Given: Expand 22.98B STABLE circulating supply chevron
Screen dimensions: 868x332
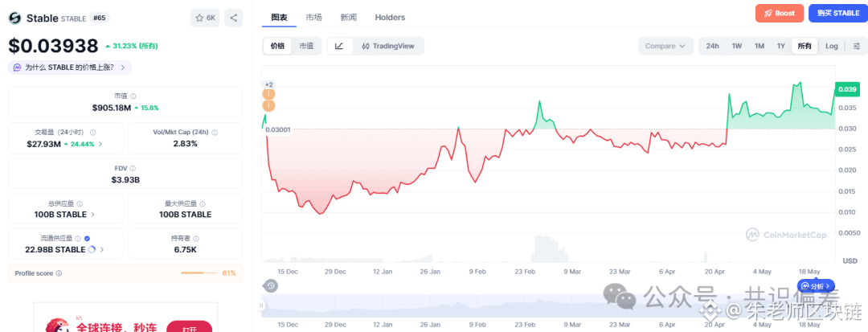Looking at the screenshot, I should 102,249.
